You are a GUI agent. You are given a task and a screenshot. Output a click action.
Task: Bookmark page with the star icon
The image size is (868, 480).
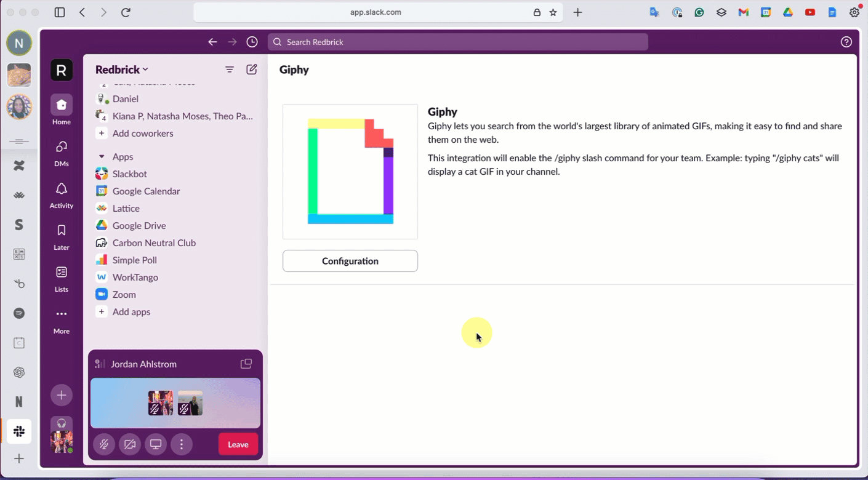553,12
